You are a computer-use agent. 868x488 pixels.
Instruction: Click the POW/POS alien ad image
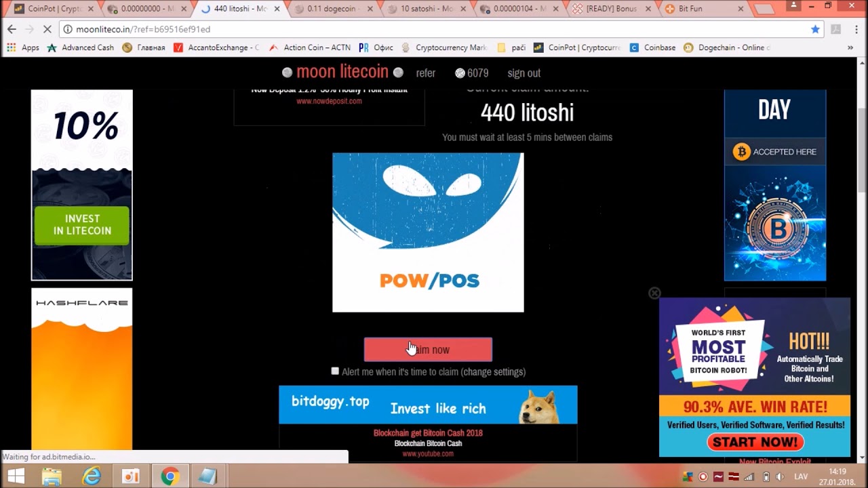pyautogui.click(x=428, y=232)
